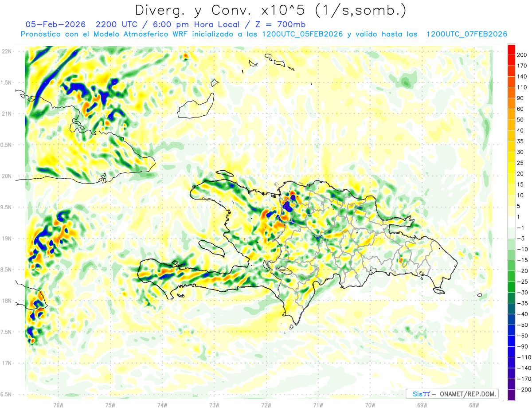Click the '70W' longitude label
Screen dimensions: 532x411
pos(370,405)
